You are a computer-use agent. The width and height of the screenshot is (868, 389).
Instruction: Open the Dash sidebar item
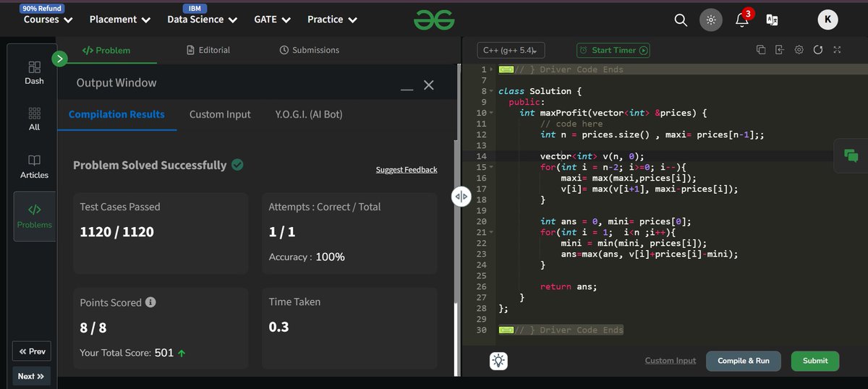(34, 72)
